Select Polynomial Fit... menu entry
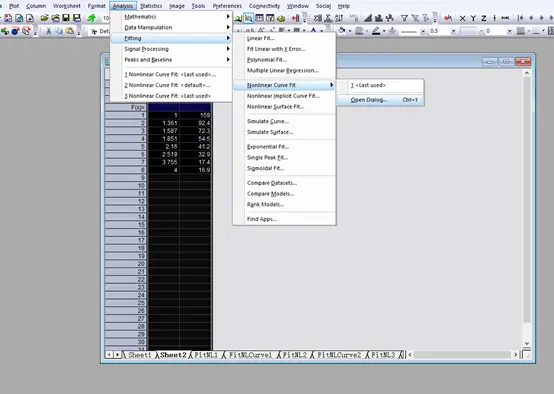Image resolution: width=554 pixels, height=394 pixels. click(x=267, y=60)
